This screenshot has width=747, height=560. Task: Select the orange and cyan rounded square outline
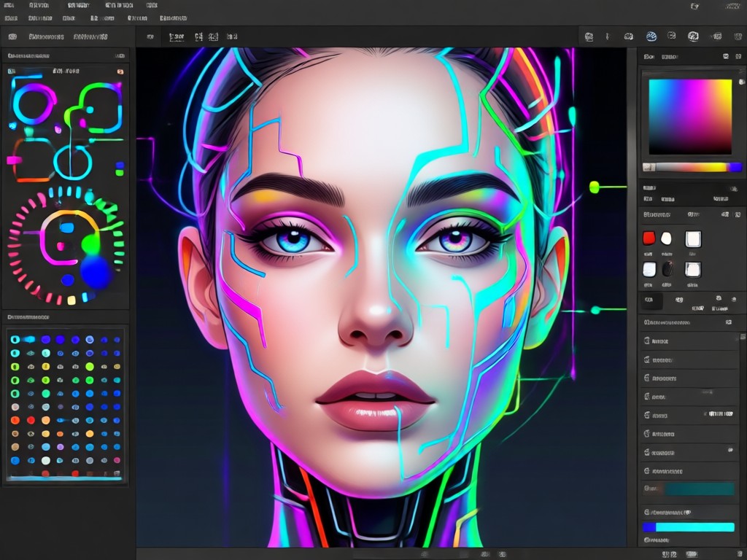pyautogui.click(x=32, y=160)
